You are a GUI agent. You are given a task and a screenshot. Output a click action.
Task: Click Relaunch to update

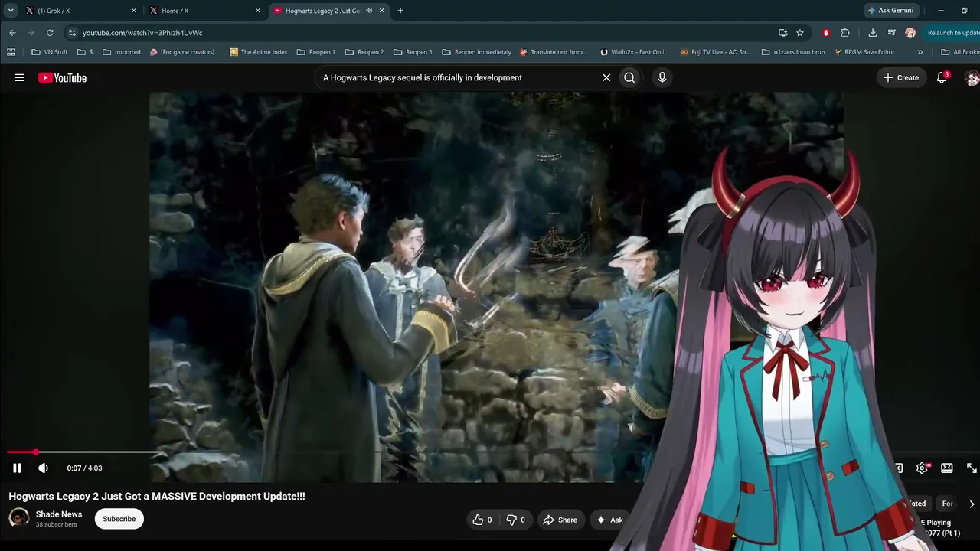coord(952,33)
